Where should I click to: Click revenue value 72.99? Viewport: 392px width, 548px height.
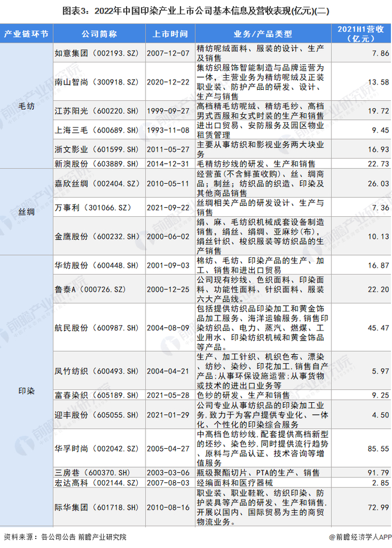pos(379,507)
